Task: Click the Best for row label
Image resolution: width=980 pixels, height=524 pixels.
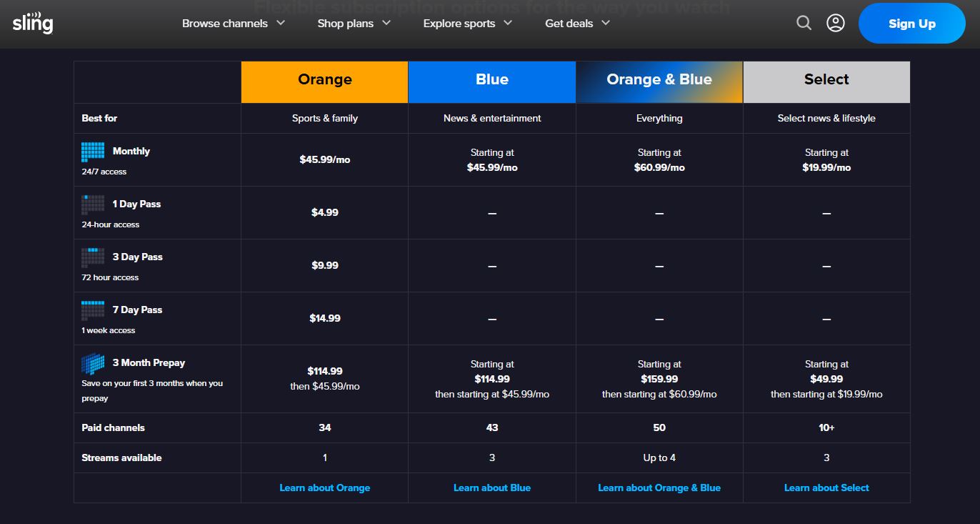Action: (99, 118)
